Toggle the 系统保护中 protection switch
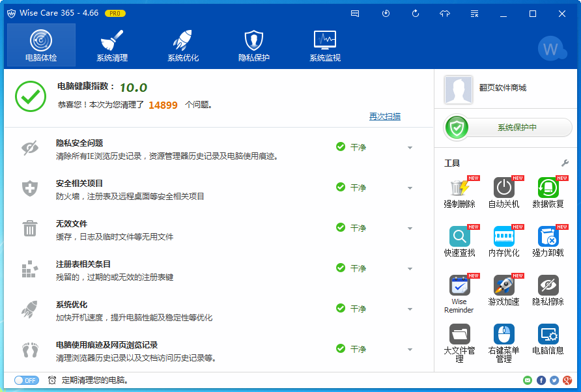The width and height of the screenshot is (581, 392). pos(507,128)
